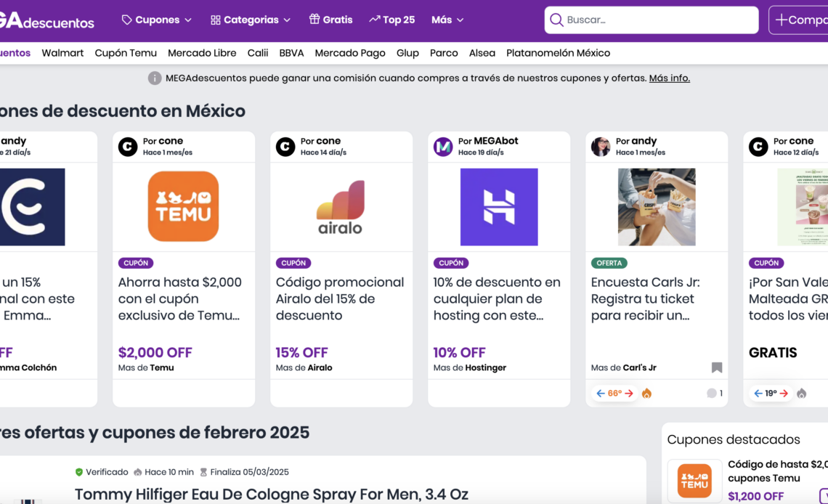Open the Parco store link
The height and width of the screenshot is (504, 828).
(444, 53)
